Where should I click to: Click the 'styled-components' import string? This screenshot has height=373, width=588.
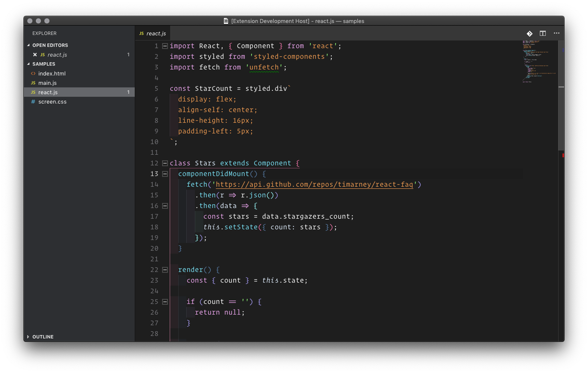[289, 57]
